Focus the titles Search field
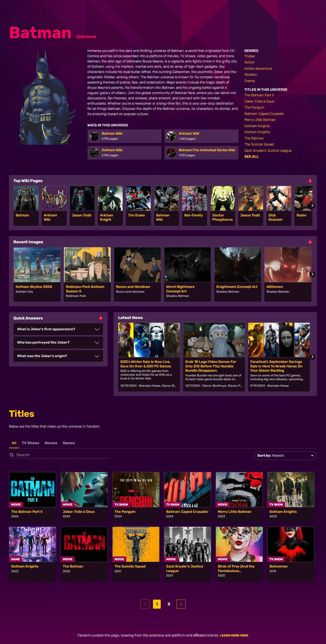This screenshot has height=644, width=326. tap(59, 455)
